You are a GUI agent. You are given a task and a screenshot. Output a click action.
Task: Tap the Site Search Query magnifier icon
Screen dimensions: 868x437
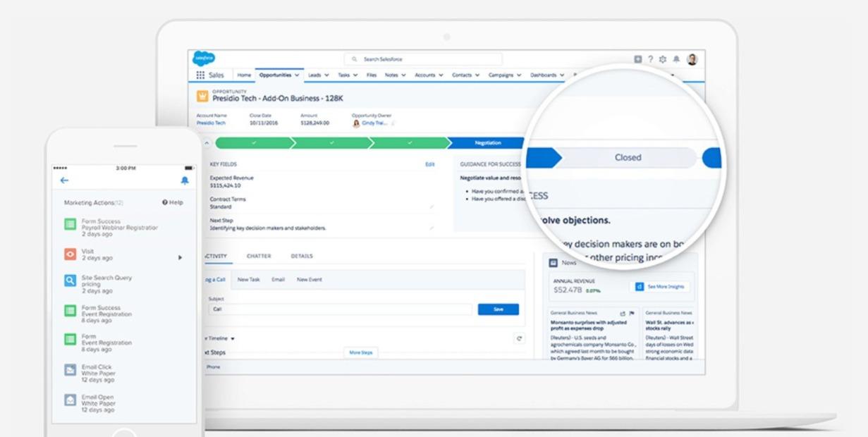[70, 281]
